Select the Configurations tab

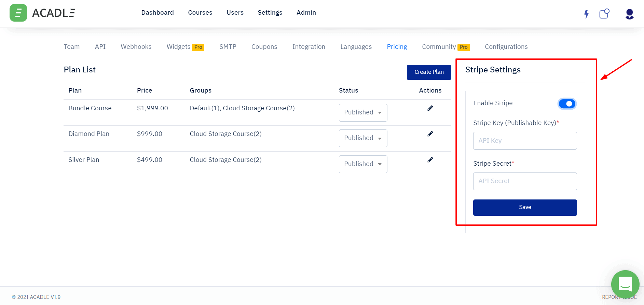[506, 47]
